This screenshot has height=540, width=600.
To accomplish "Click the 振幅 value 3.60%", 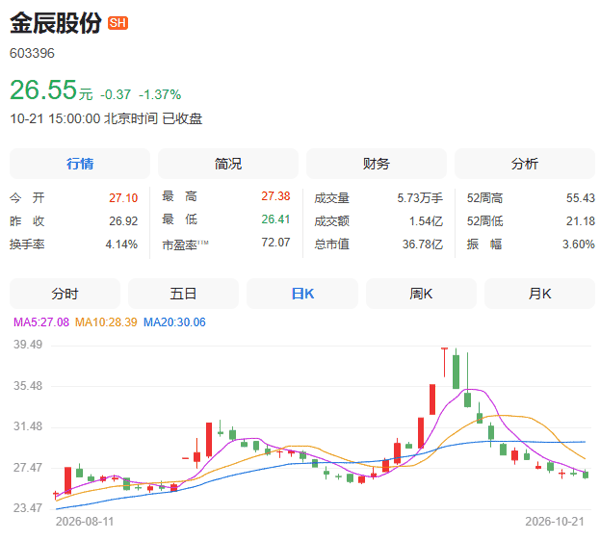I will tap(579, 244).
